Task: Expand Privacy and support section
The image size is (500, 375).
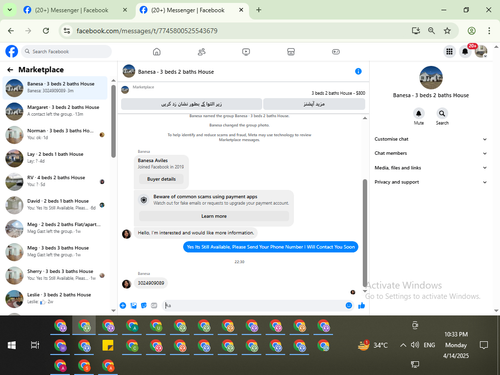Action: pos(431,182)
